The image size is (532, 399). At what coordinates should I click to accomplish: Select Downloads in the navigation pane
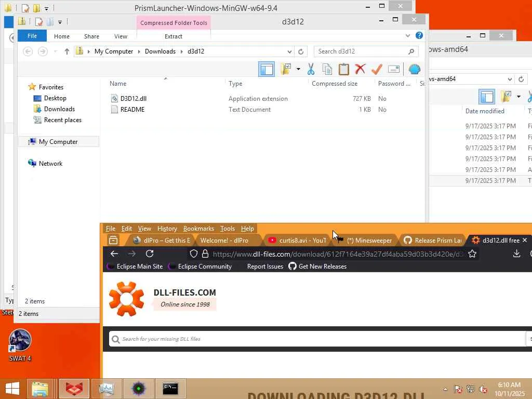click(x=59, y=109)
